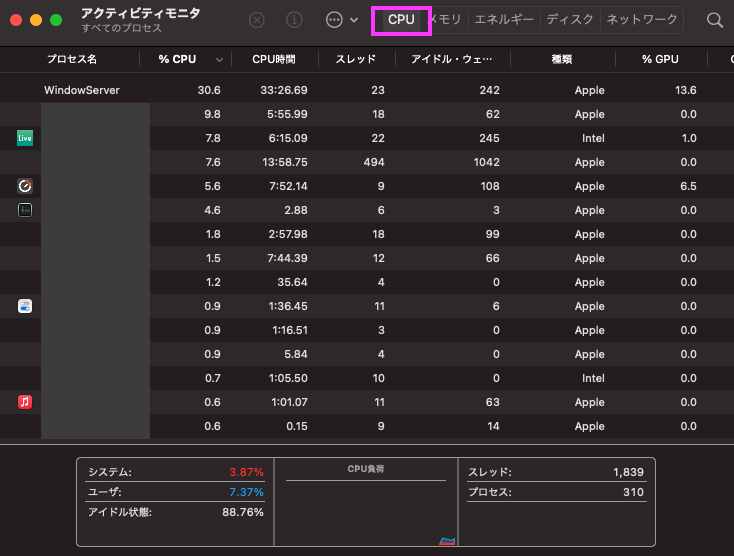Image resolution: width=734 pixels, height=556 pixels.
Task: Click the CPU time 1:16.51
Action: (x=290, y=330)
